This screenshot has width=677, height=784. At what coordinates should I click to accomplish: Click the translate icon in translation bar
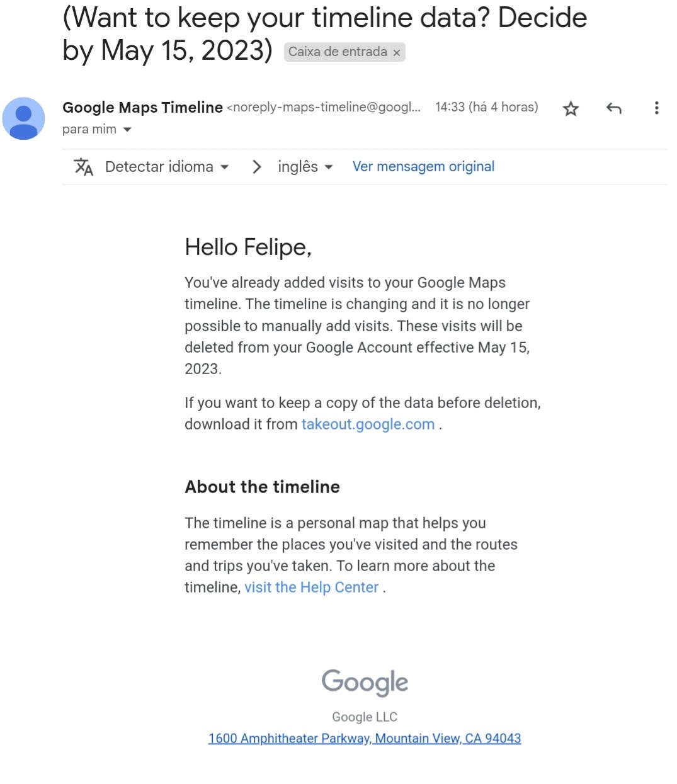(83, 167)
